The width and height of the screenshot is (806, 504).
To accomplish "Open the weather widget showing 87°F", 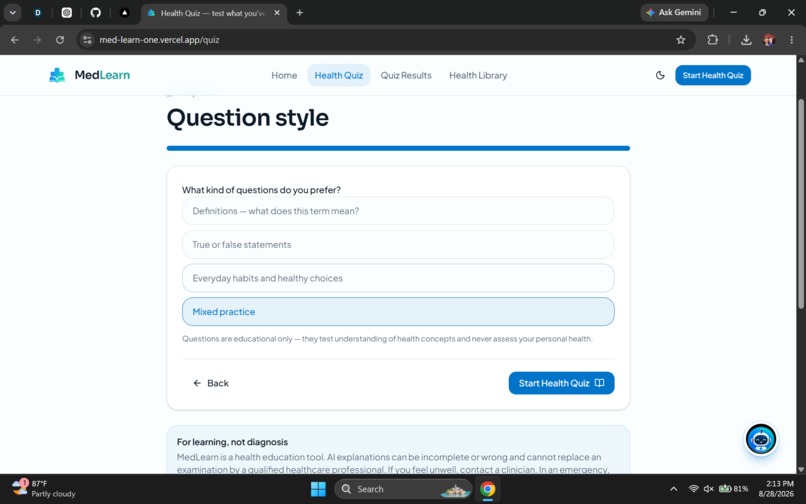I will 44,489.
